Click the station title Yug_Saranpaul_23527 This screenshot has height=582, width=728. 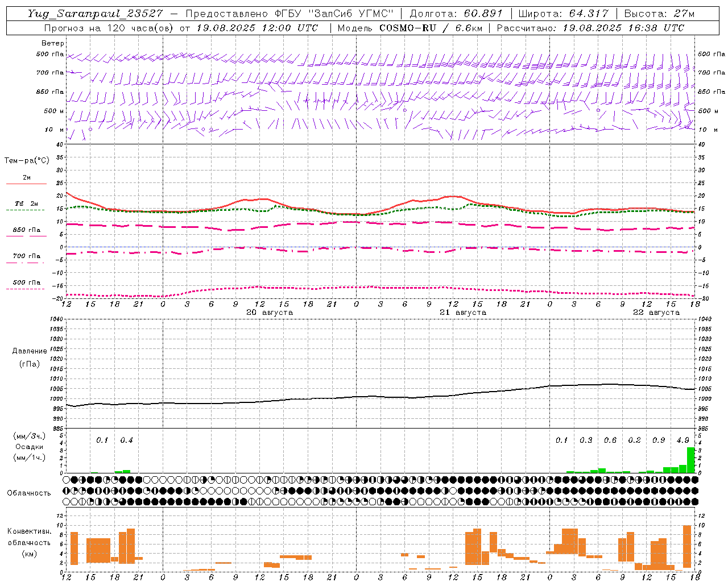pos(95,14)
